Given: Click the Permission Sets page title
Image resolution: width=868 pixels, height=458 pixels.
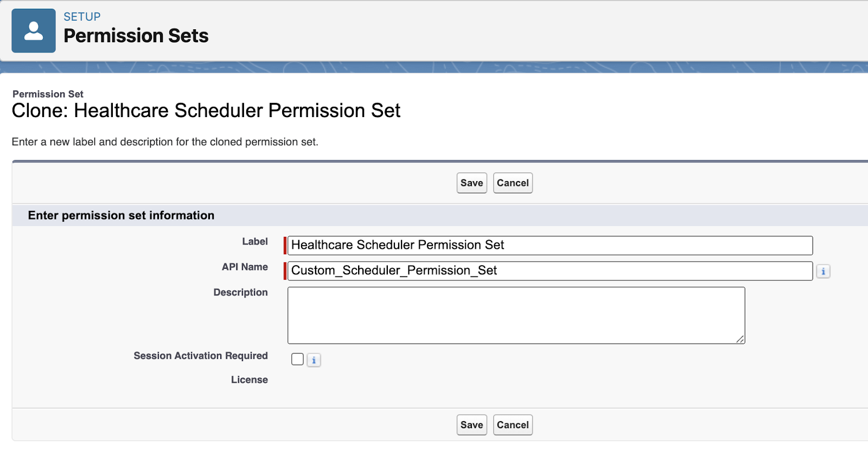Looking at the screenshot, I should [136, 36].
